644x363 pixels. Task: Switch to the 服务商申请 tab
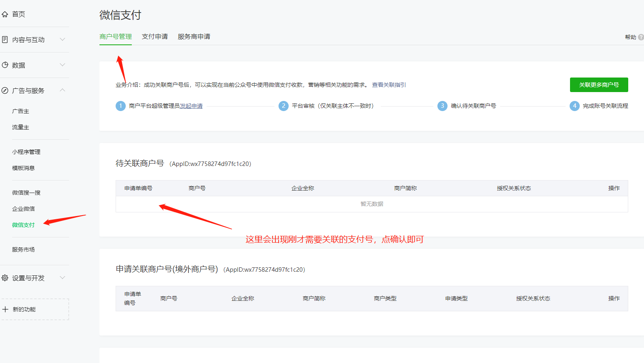194,37
